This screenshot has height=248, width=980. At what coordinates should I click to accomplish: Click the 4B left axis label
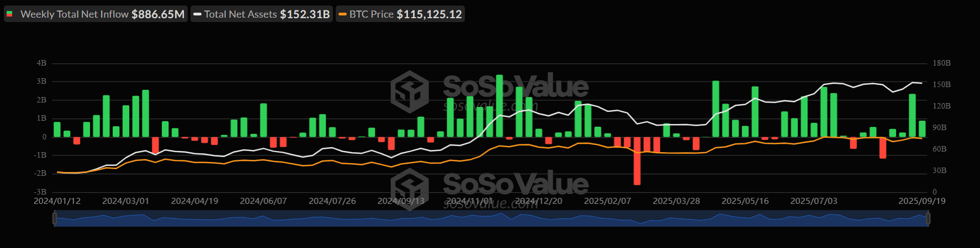click(x=41, y=63)
